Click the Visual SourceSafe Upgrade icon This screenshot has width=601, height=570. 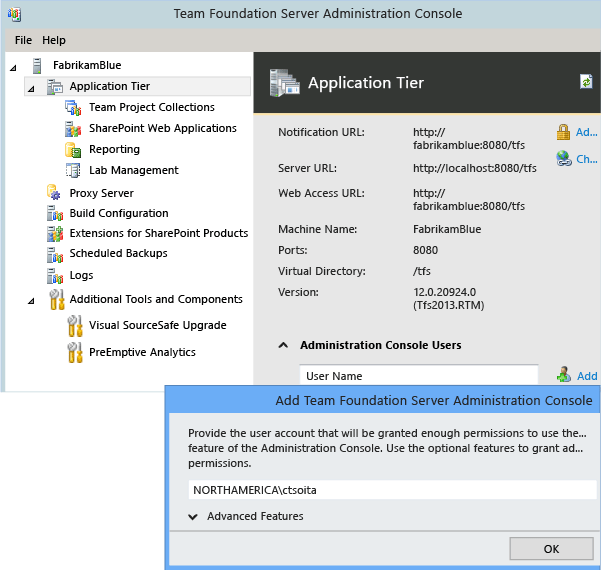click(x=75, y=326)
